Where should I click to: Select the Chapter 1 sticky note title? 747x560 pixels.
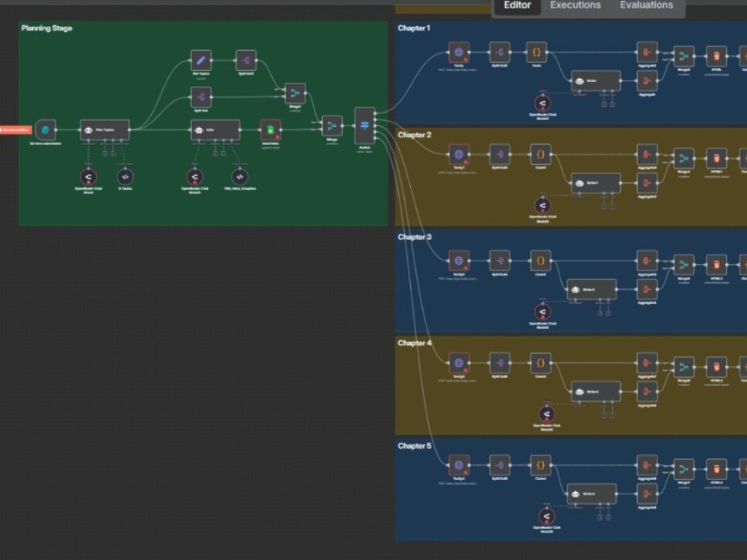414,28
